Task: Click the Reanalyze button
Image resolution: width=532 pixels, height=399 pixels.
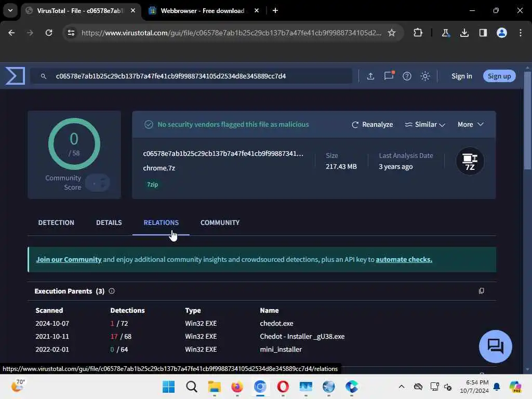Action: pos(372,125)
